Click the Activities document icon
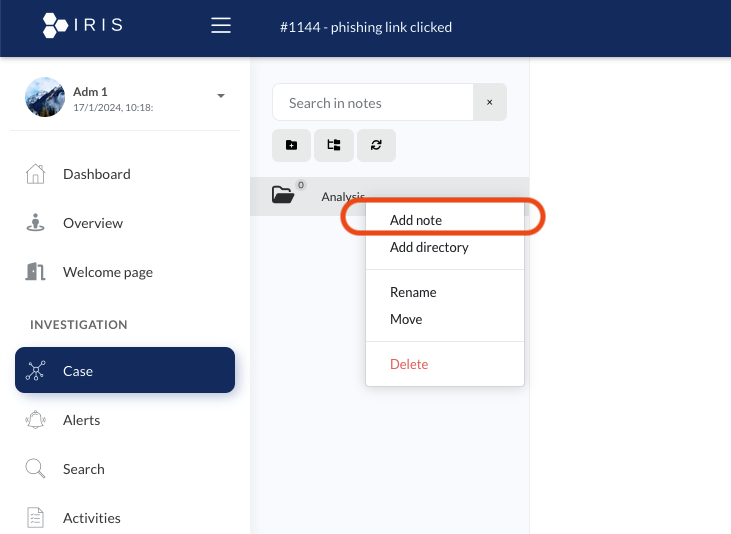The width and height of the screenshot is (731, 534). pyautogui.click(x=35, y=518)
